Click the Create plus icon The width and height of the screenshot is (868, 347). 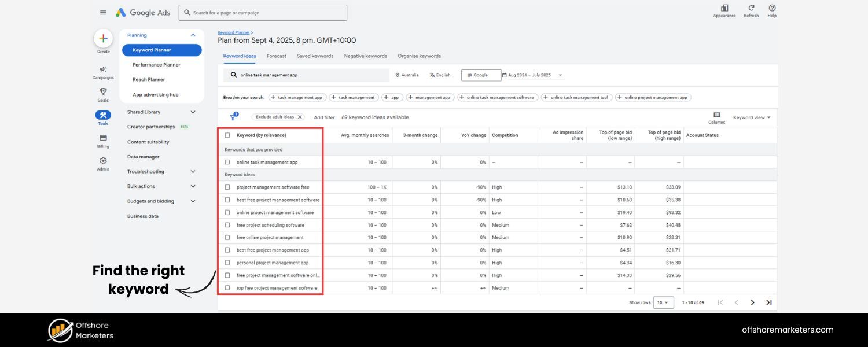(103, 38)
